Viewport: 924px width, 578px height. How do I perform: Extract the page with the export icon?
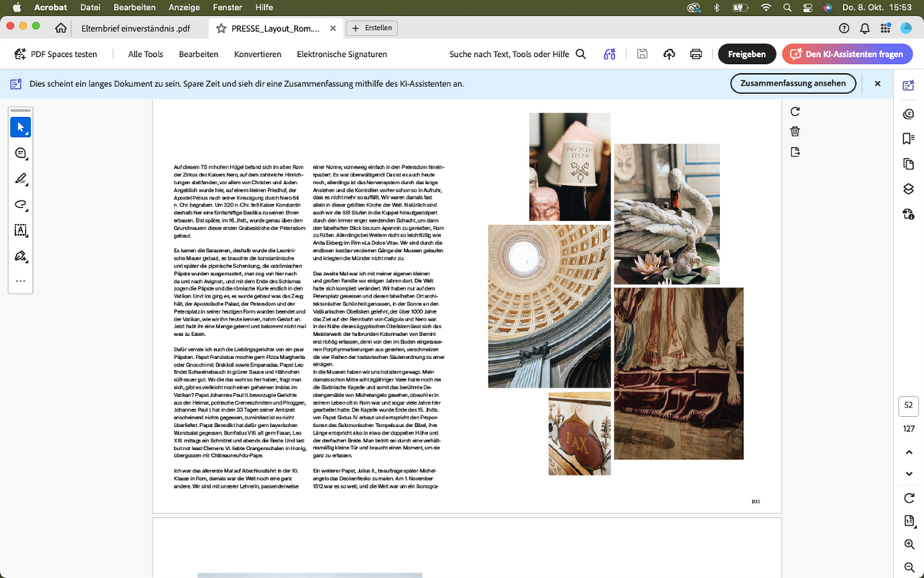pos(795,152)
